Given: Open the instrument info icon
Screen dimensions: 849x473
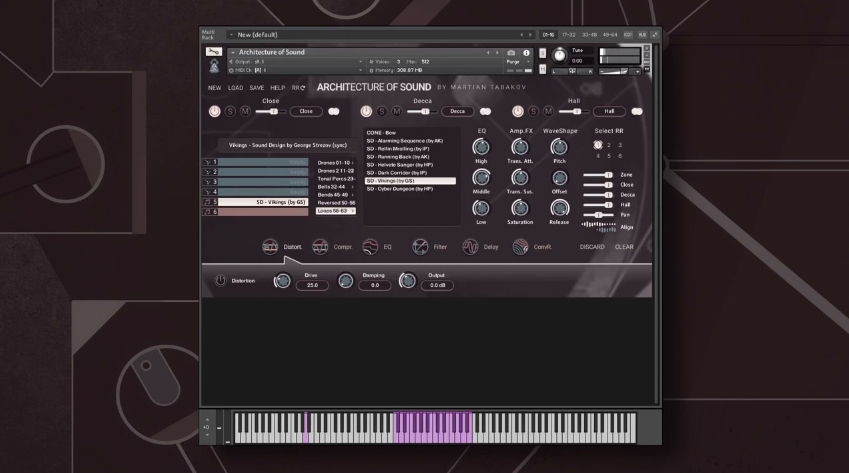Looking at the screenshot, I should [x=526, y=52].
